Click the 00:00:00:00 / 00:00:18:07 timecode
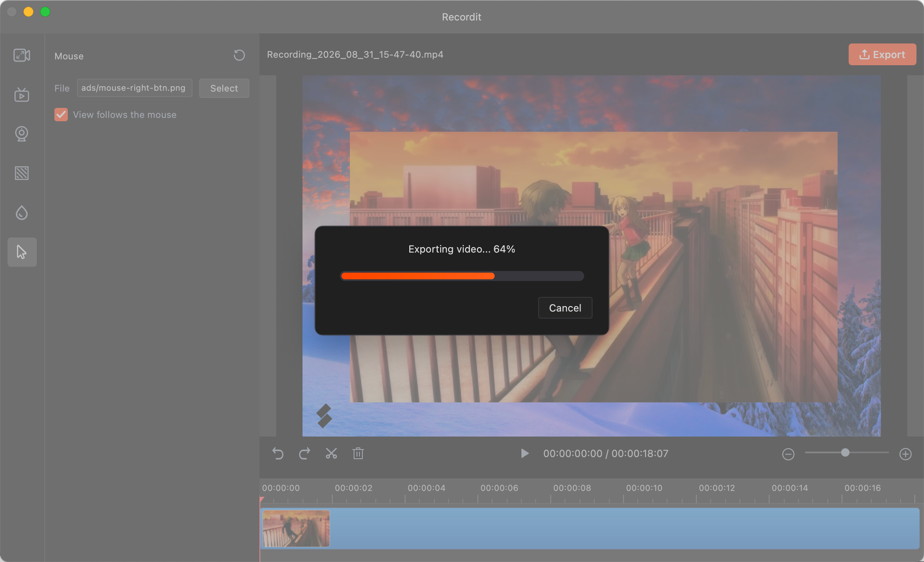This screenshot has height=562, width=924. pos(606,453)
